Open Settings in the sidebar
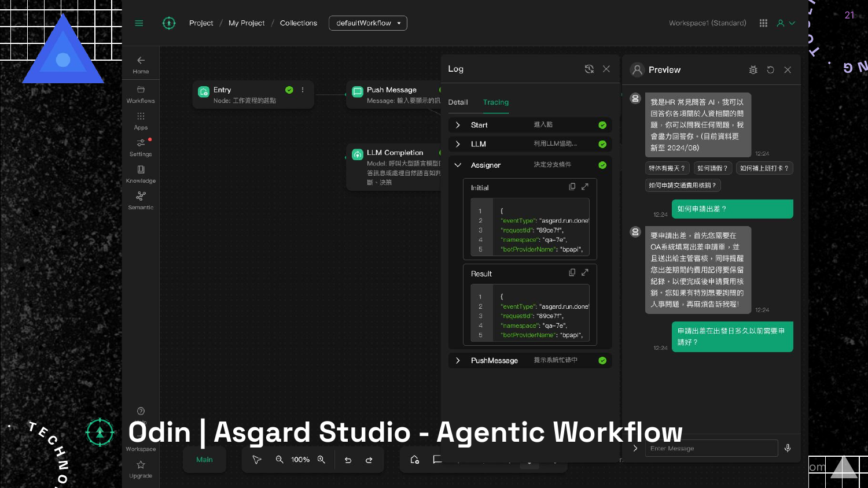Viewport: 868px width, 488px height. click(x=141, y=148)
